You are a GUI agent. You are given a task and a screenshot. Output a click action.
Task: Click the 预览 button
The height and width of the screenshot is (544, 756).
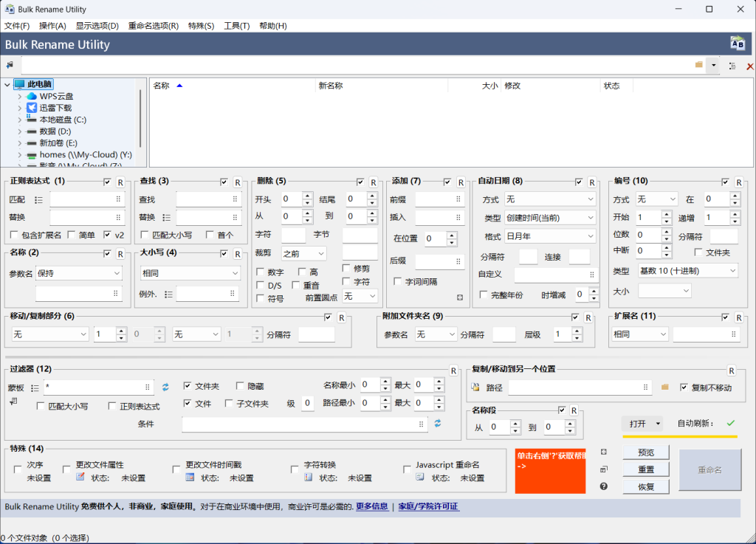tap(645, 452)
